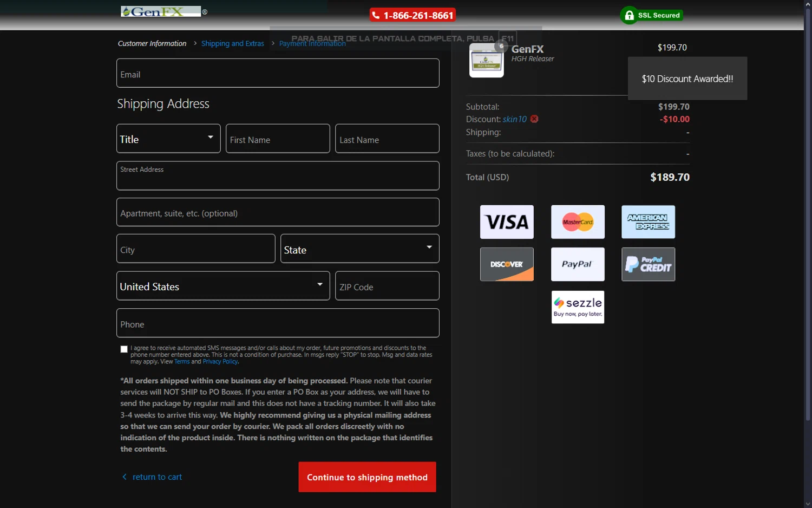Viewport: 812px width, 508px height.
Task: Focus the Street Address field
Action: pyautogui.click(x=278, y=175)
